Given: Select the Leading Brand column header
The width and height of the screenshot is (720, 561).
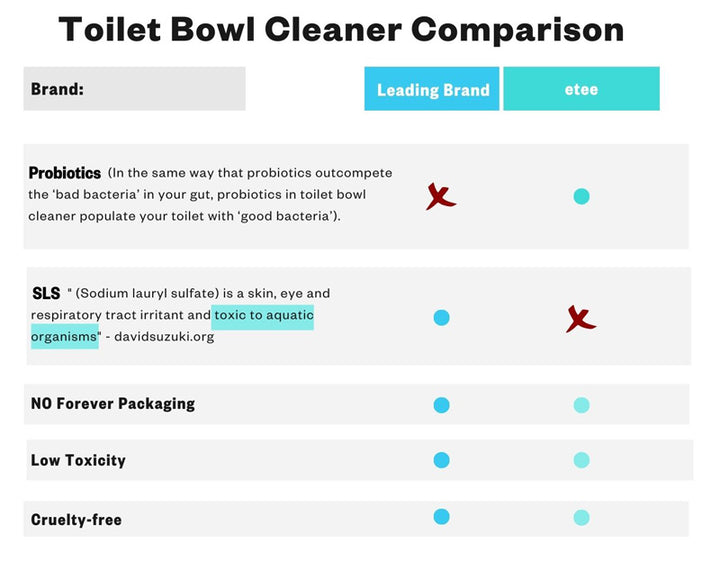Looking at the screenshot, I should point(432,89).
